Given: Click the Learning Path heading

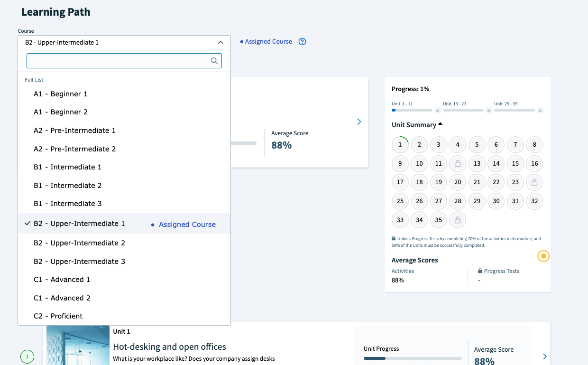Looking at the screenshot, I should (x=56, y=12).
